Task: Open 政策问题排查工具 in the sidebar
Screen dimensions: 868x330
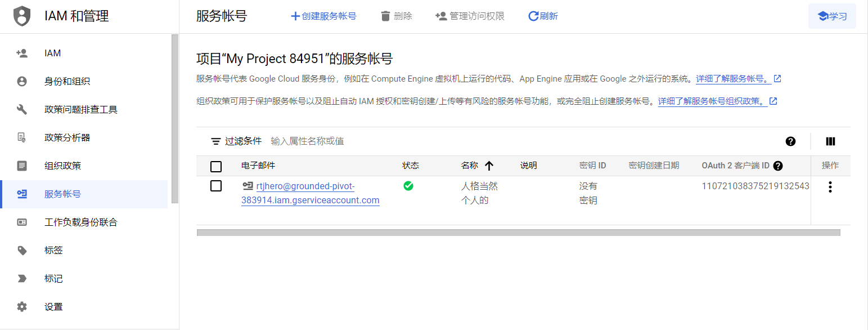Action: click(84, 110)
